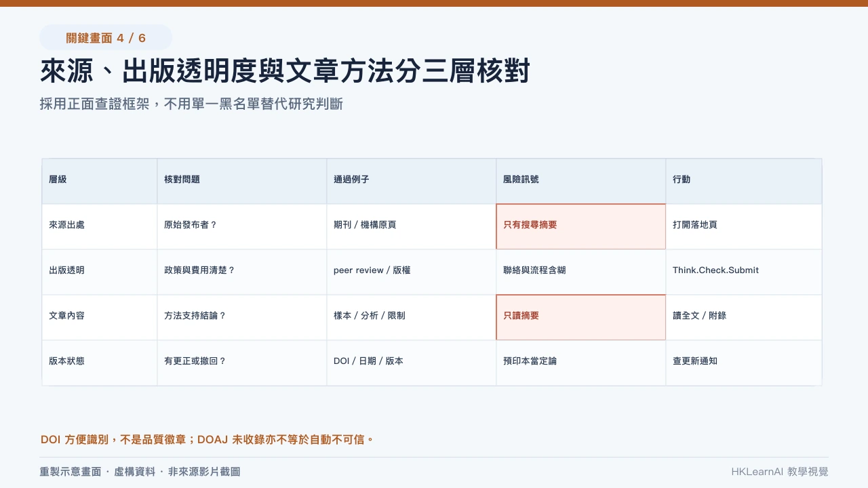Select the peer review / 版權 cell
Image resolution: width=868 pixels, height=488 pixels.
click(412, 272)
